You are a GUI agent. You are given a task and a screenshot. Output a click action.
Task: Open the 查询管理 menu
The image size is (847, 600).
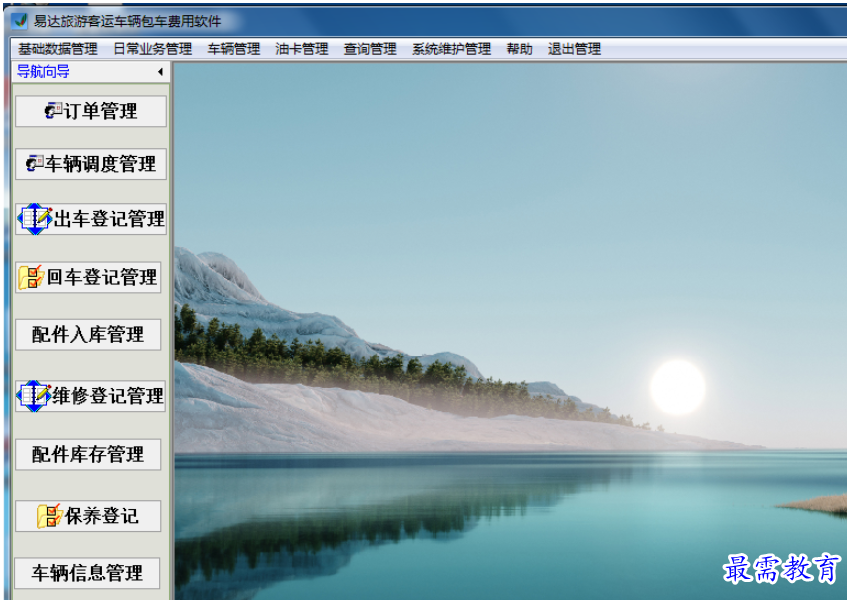point(370,49)
